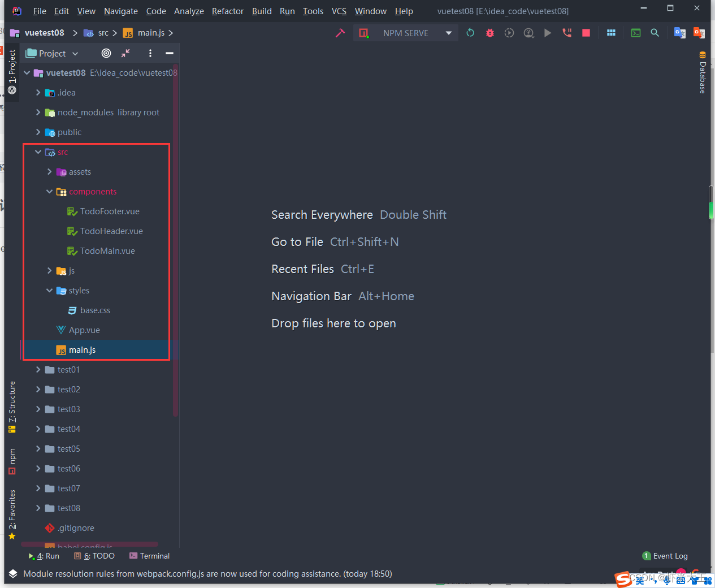Toggle the Structure panel on the left edge

click(11, 403)
